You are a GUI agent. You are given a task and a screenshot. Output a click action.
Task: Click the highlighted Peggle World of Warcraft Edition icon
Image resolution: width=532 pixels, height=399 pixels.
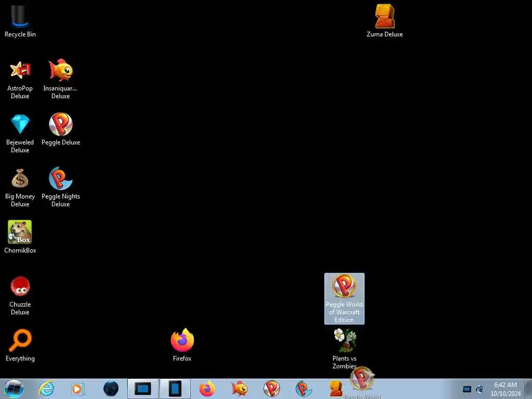click(344, 299)
